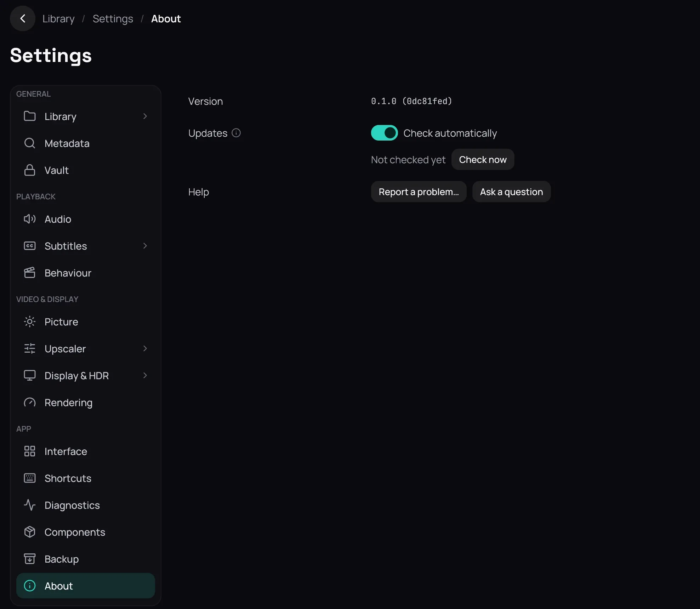
Task: Expand the Library submenu chevron
Action: tap(145, 116)
